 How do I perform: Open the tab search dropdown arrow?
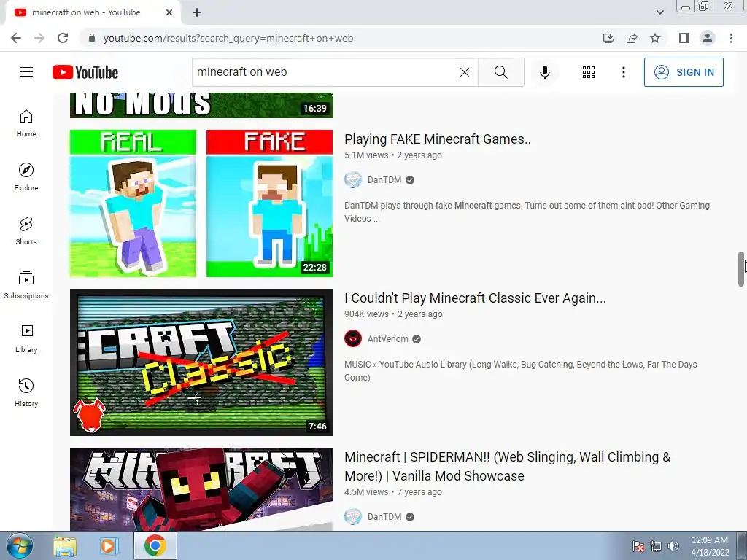pyautogui.click(x=659, y=12)
